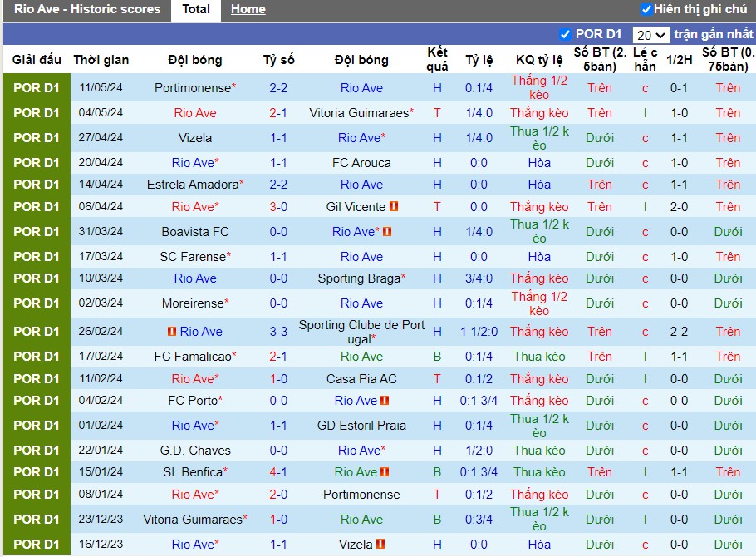Screen dimensions: 756x557
Task: Click the 4-1 score versus SL Benfica
Action: 278,472
